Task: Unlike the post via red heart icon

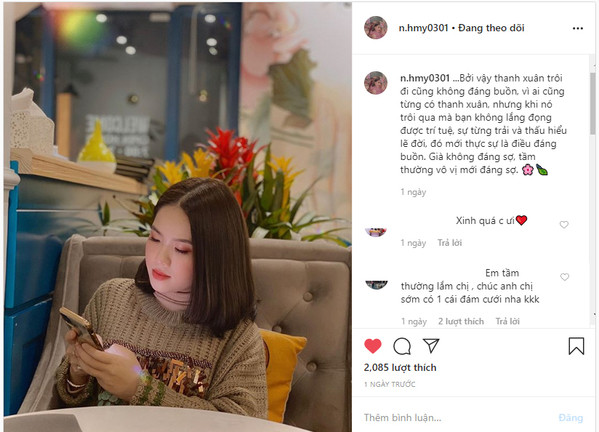Action: pos(373,346)
